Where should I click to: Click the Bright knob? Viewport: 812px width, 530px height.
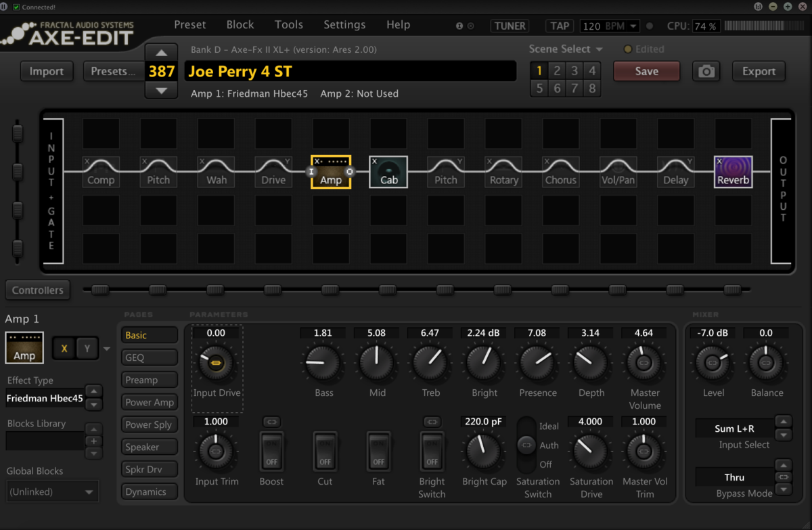pos(484,363)
